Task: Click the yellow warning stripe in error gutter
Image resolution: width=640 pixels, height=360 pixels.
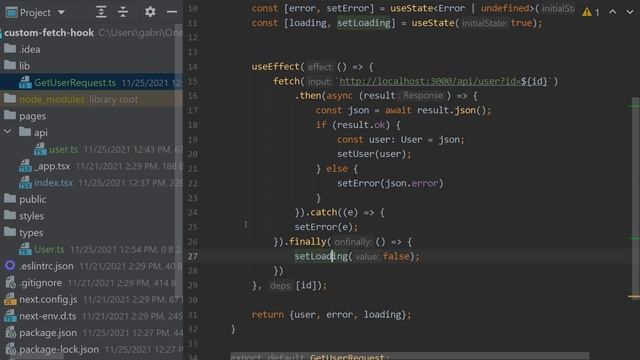Action: click(x=634, y=297)
